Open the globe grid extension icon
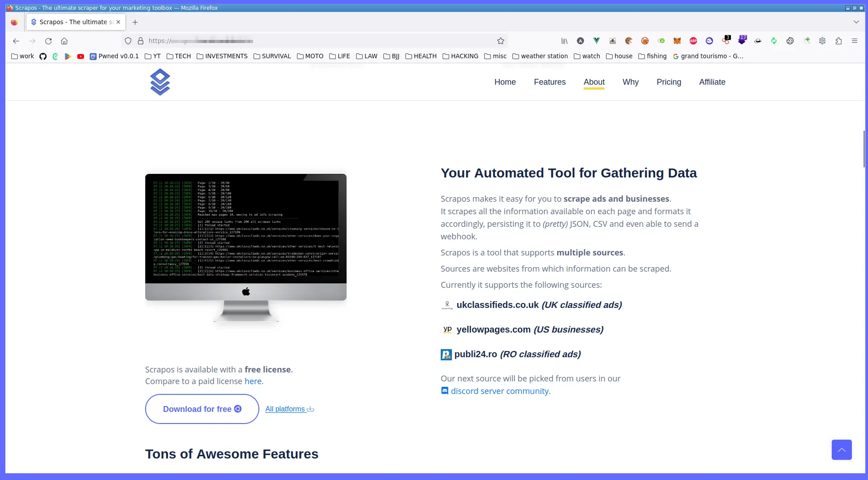The width and height of the screenshot is (868, 480). pyautogui.click(x=822, y=41)
